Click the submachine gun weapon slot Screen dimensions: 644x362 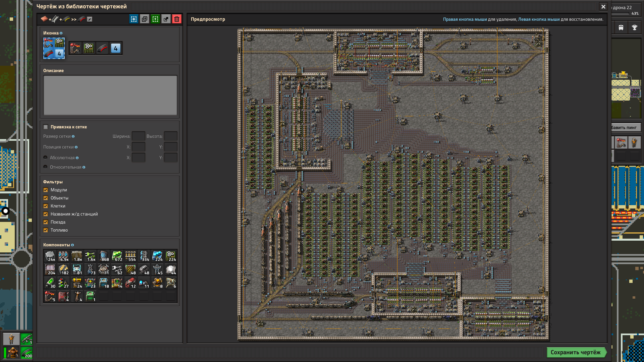[x=26, y=339]
